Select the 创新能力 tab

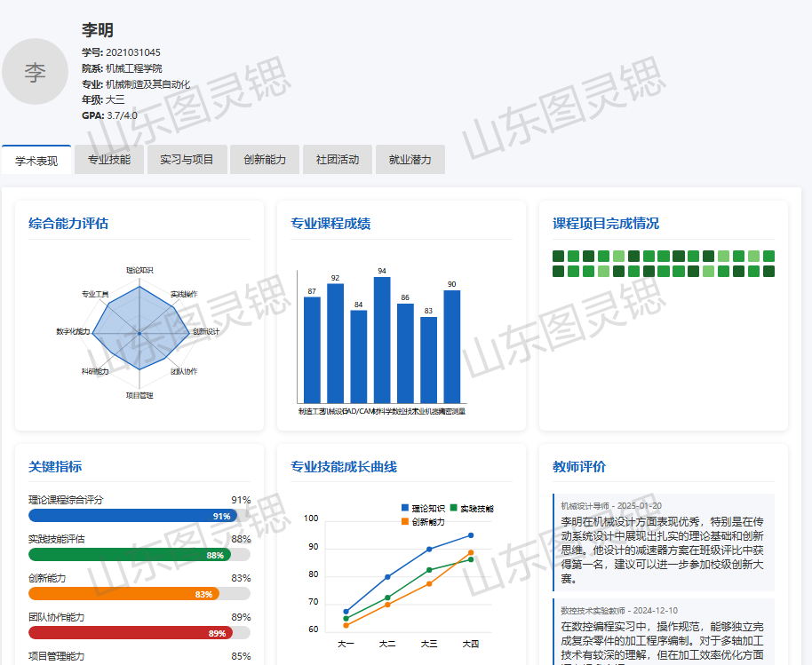pyautogui.click(x=265, y=160)
